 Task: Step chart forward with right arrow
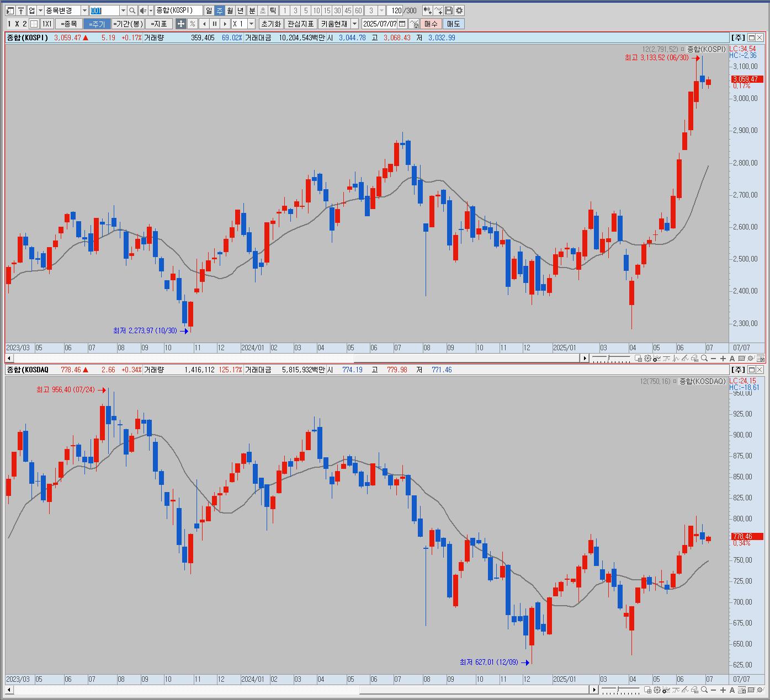point(225,24)
